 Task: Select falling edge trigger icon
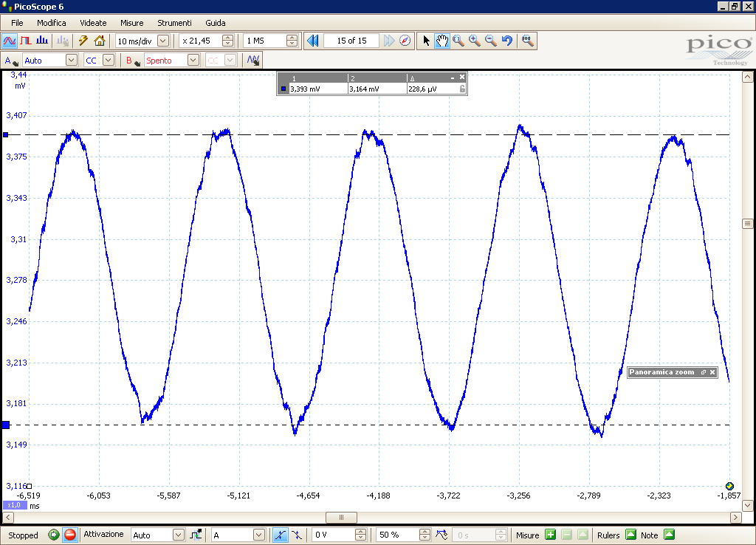click(297, 535)
